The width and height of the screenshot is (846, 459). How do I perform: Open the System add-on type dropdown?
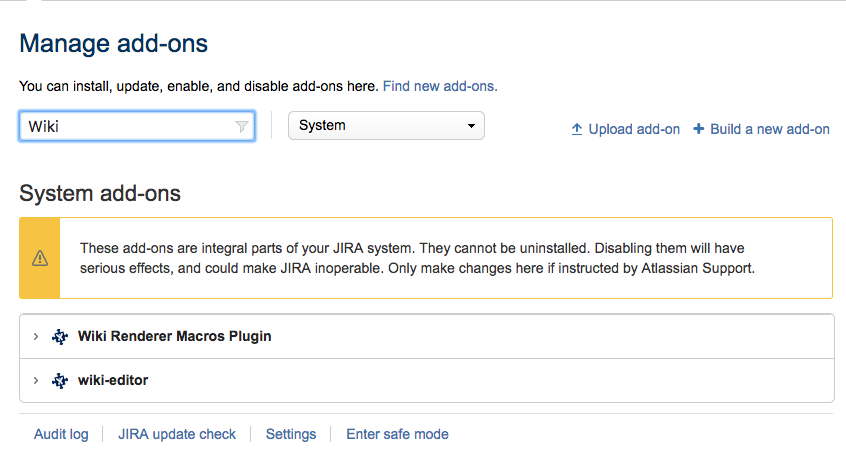[x=385, y=126]
